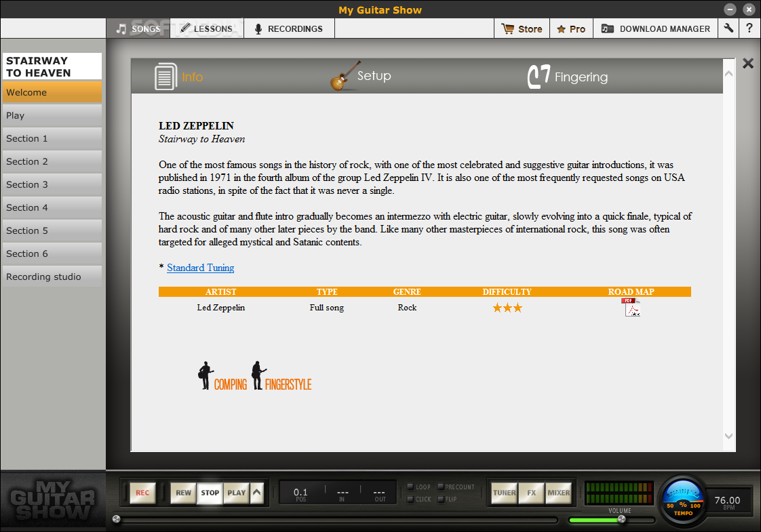
Task: Open the Road Map PDF icon
Action: click(x=631, y=308)
